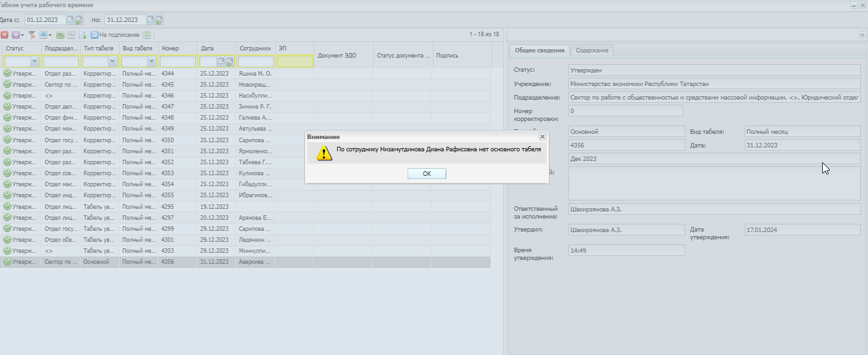Viewport: 868px width, 355px height.
Task: Select row number 4303 Миннулли...
Action: (245, 250)
